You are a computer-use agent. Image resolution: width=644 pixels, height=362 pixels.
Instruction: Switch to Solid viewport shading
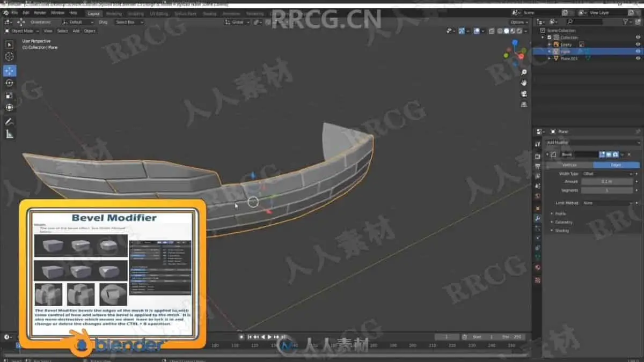point(506,31)
